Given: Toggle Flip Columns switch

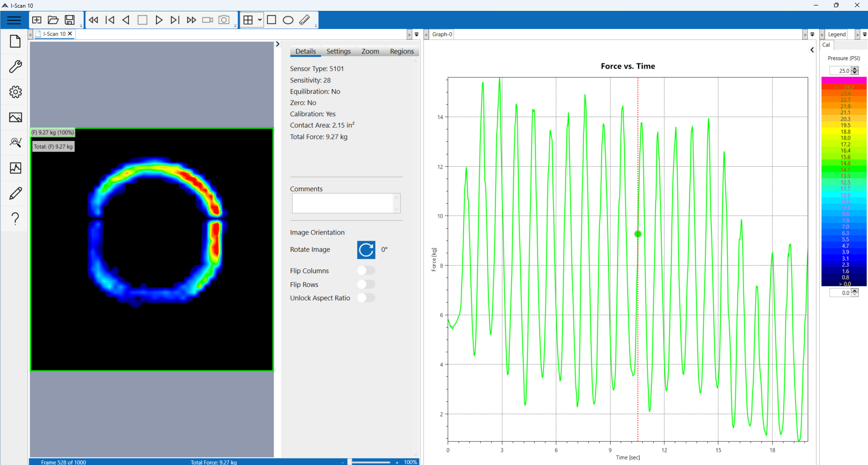Looking at the screenshot, I should coord(366,270).
